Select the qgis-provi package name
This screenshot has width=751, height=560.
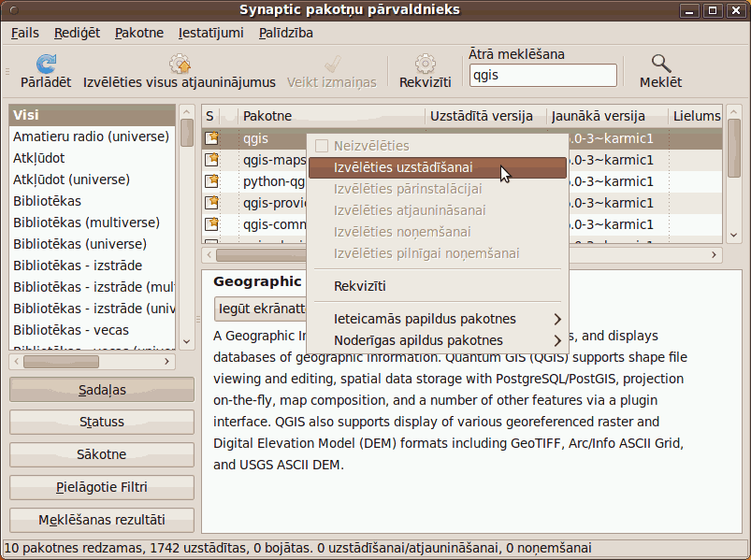coord(274,204)
